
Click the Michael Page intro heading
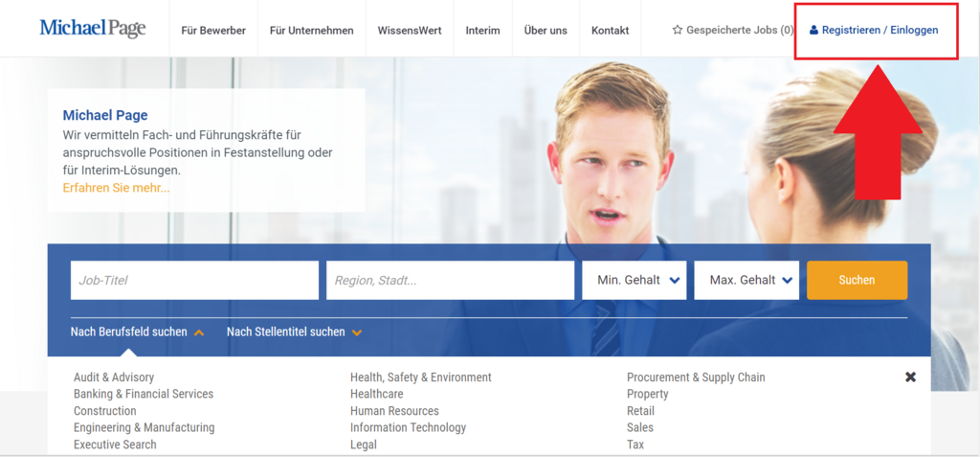105,115
